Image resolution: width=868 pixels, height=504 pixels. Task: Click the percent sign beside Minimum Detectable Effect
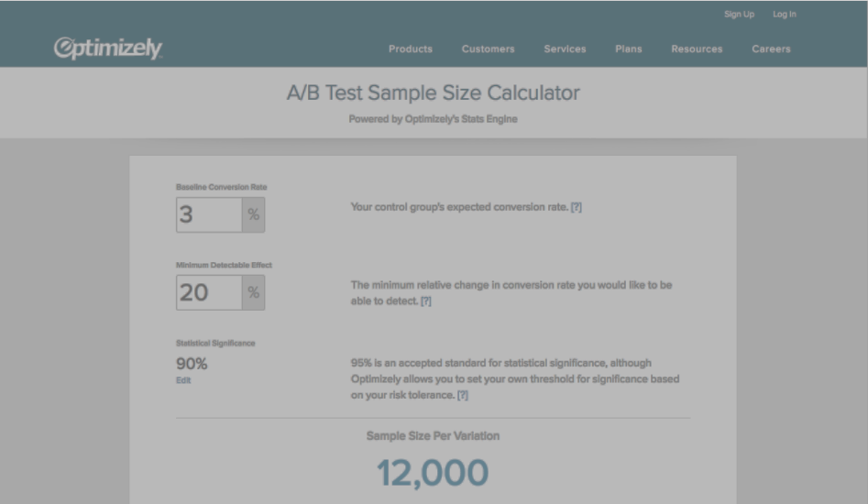(254, 292)
